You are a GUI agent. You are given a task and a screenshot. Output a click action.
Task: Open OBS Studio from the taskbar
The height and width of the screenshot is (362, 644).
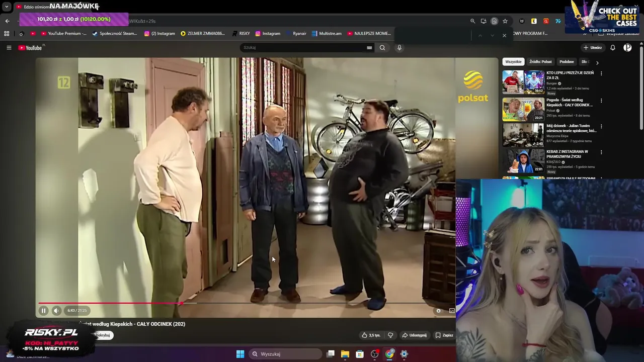click(x=374, y=354)
